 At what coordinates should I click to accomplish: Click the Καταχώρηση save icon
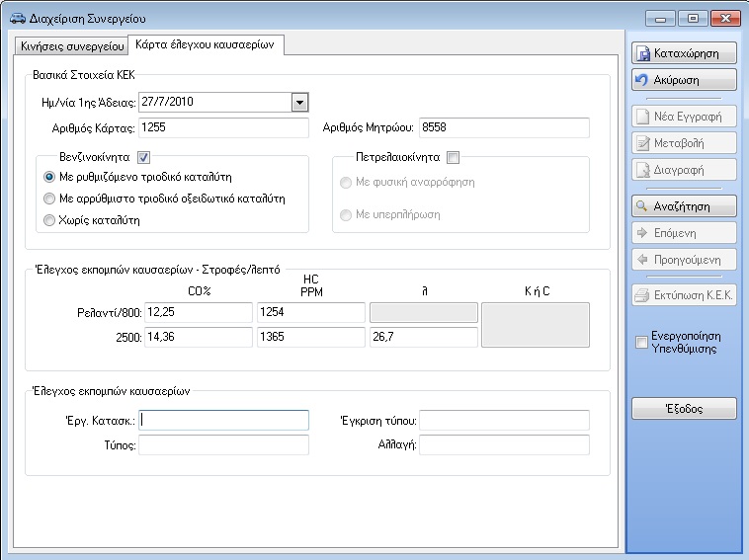pos(643,53)
